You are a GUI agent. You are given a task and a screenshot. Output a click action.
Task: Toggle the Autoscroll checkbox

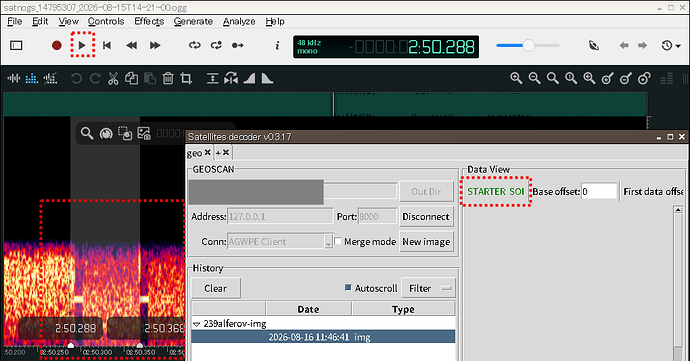(x=348, y=287)
